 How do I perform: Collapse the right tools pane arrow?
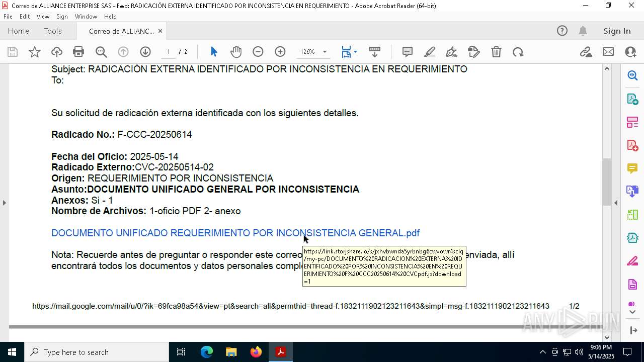[616, 203]
